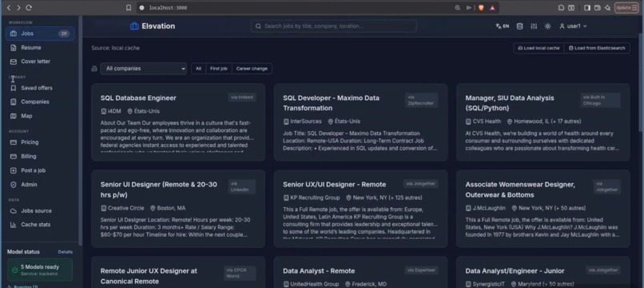Open Remote Junior UX Designer at Canonical card
644x288 pixels.
click(x=178, y=272)
